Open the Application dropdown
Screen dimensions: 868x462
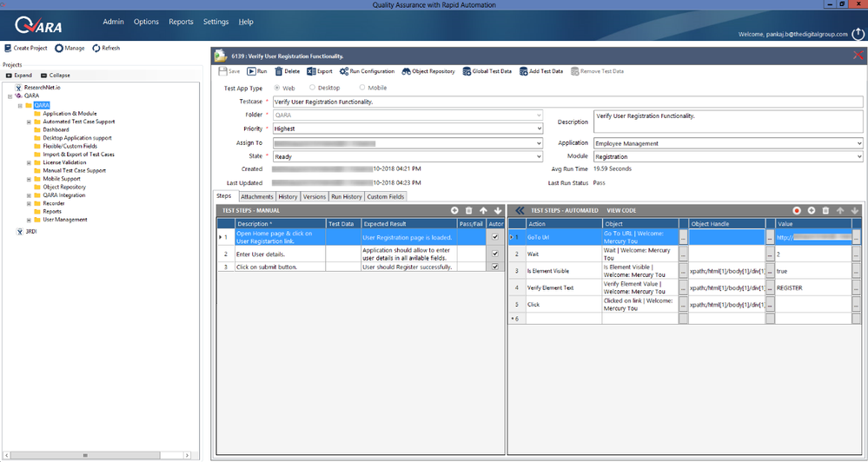[859, 143]
